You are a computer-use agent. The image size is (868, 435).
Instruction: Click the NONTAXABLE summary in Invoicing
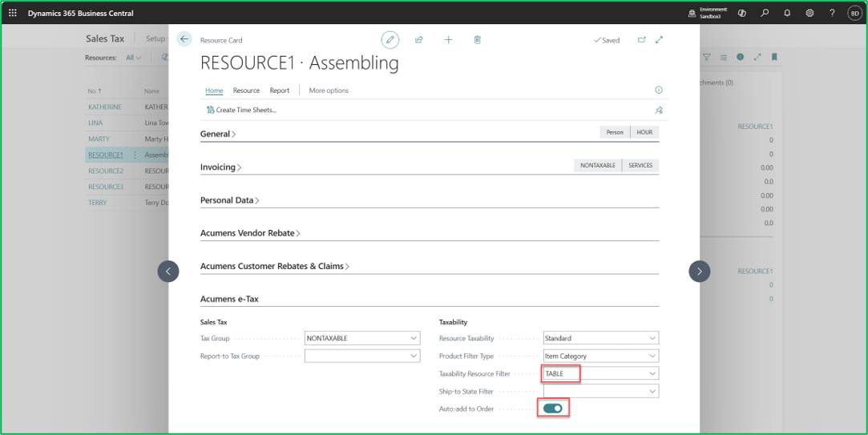598,166
